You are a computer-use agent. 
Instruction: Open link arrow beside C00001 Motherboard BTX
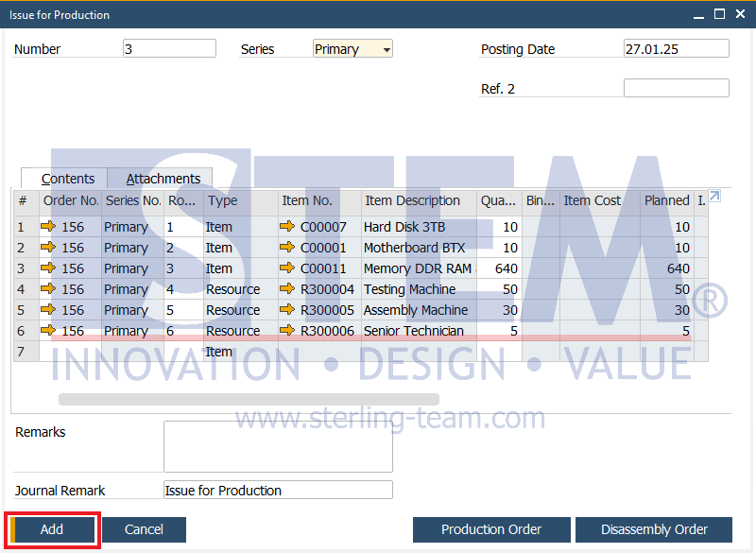(287, 247)
